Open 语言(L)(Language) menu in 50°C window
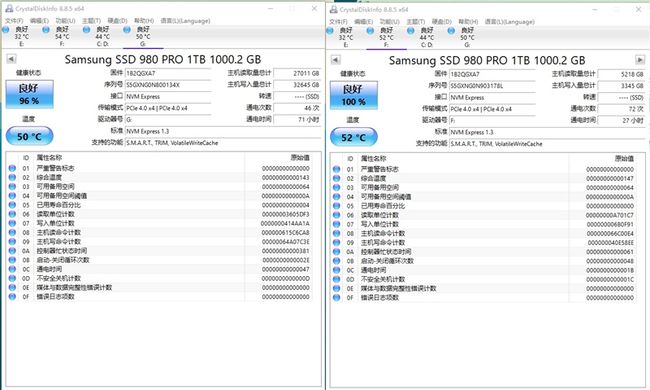The image size is (650, 390). pyautogui.click(x=185, y=21)
